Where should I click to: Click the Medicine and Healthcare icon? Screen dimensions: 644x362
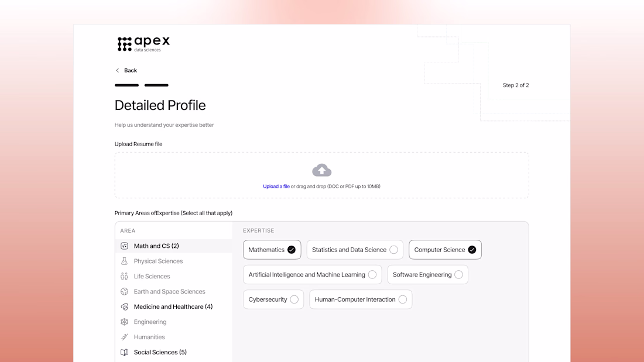click(x=124, y=307)
